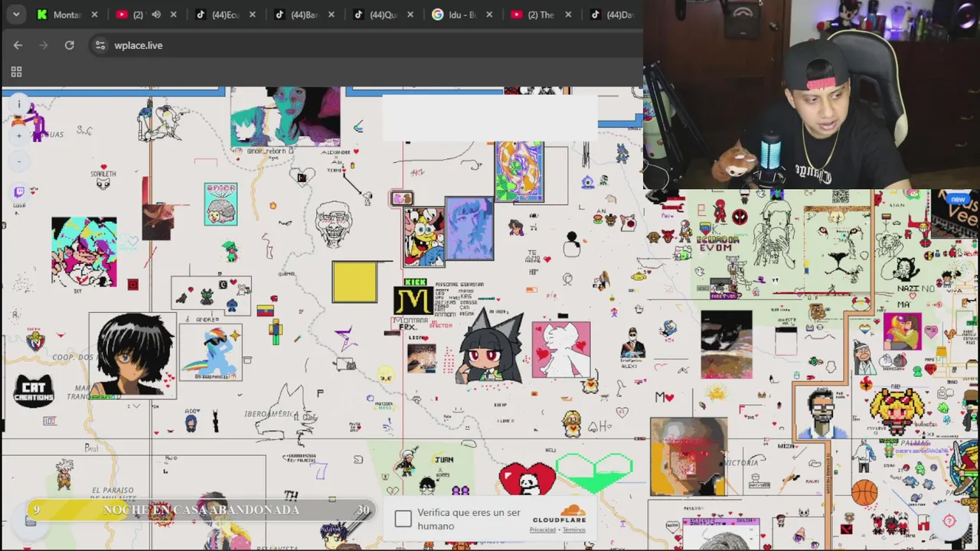Viewport: 980px width, 551px height.
Task: Open the red help button at bottom-right
Action: click(x=949, y=521)
